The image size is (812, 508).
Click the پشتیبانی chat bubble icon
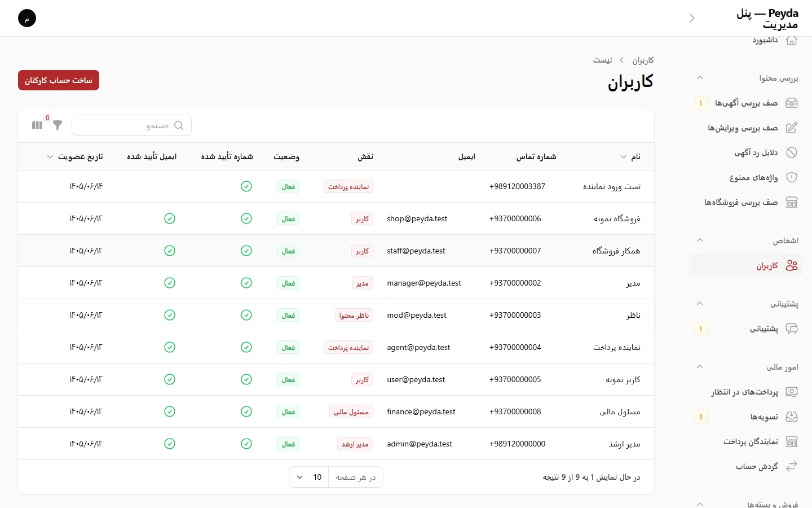792,329
